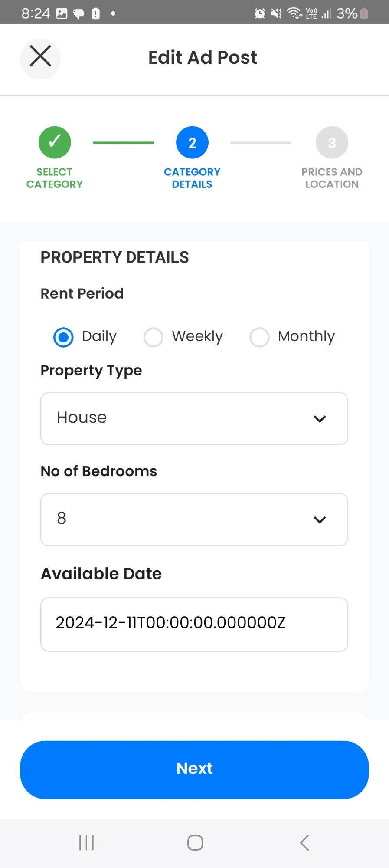
Task: Select the Monthly rent period
Action: (259, 337)
